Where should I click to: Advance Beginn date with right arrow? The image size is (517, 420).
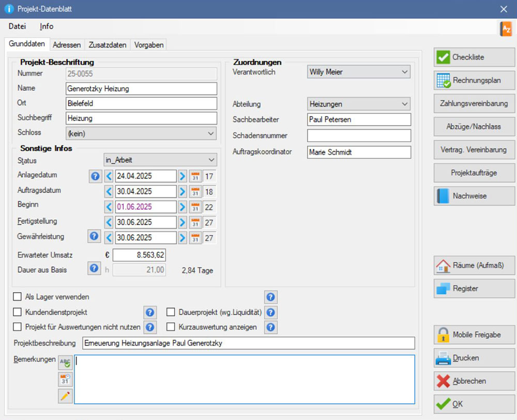[x=182, y=207]
